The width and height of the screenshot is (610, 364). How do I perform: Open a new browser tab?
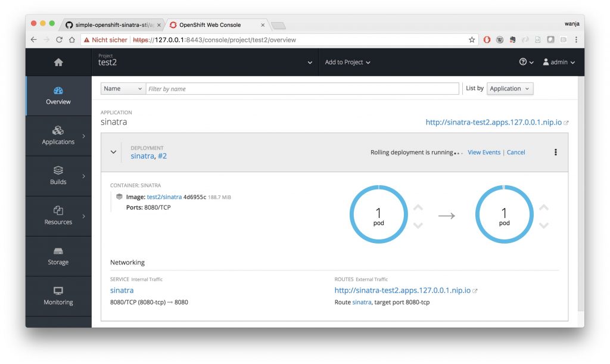[x=278, y=26]
